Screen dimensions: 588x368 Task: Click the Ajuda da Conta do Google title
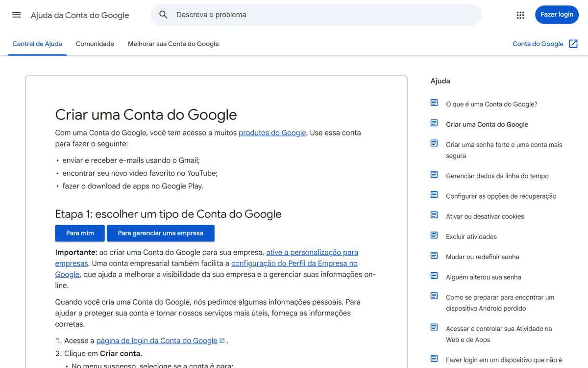80,15
